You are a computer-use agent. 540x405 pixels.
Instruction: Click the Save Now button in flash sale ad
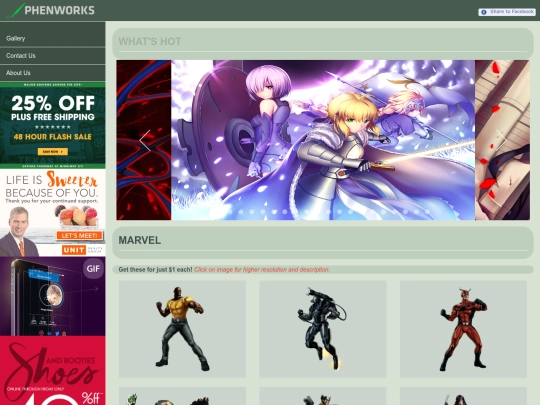[x=53, y=152]
